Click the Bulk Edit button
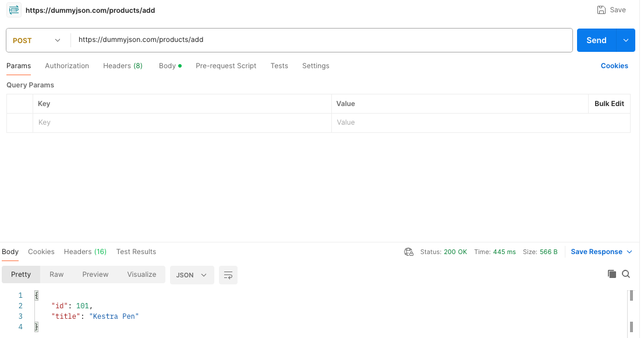 [x=609, y=104]
